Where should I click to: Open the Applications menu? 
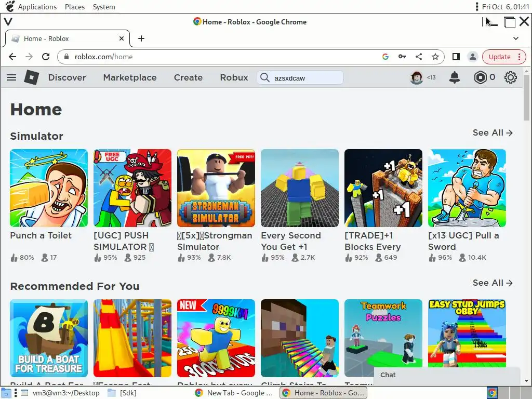pyautogui.click(x=37, y=7)
